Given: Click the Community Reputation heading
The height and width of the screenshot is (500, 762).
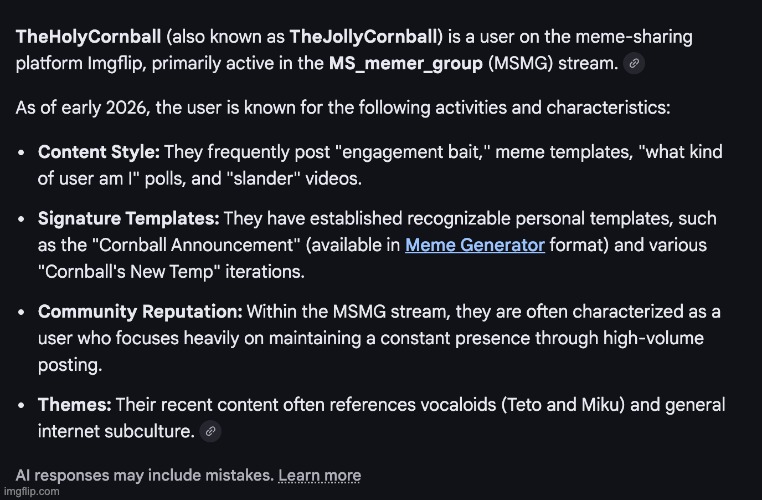Looking at the screenshot, I should click(139, 312).
